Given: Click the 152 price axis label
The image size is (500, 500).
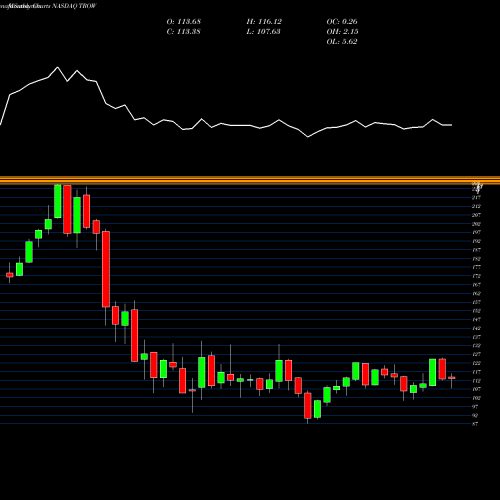Looking at the screenshot, I should pyautogui.click(x=476, y=311).
